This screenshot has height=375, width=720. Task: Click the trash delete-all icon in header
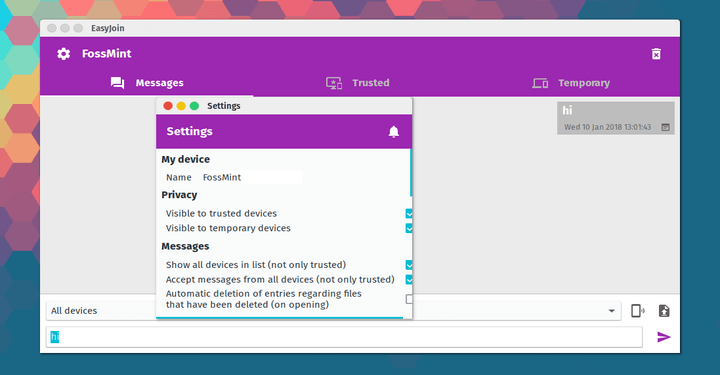coord(656,54)
